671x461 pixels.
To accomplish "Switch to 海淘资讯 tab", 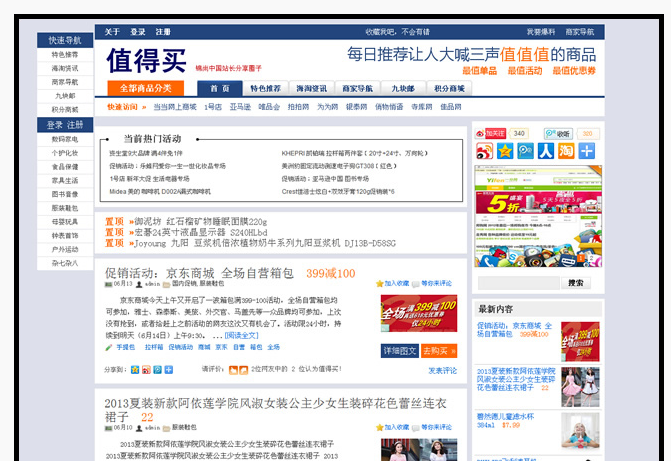I will (x=312, y=89).
